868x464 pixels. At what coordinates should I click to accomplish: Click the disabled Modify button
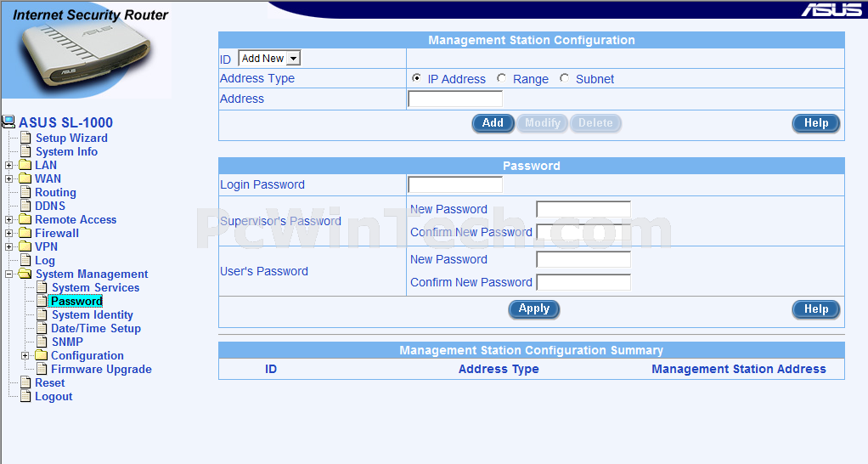543,123
